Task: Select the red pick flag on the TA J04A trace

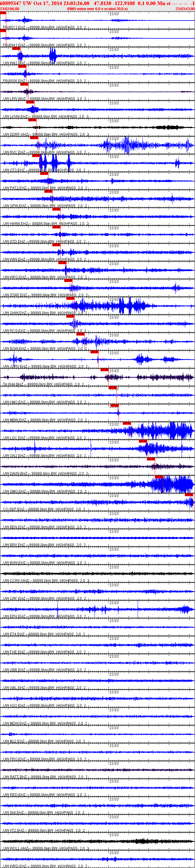Action: pyautogui.click(x=104, y=370)
